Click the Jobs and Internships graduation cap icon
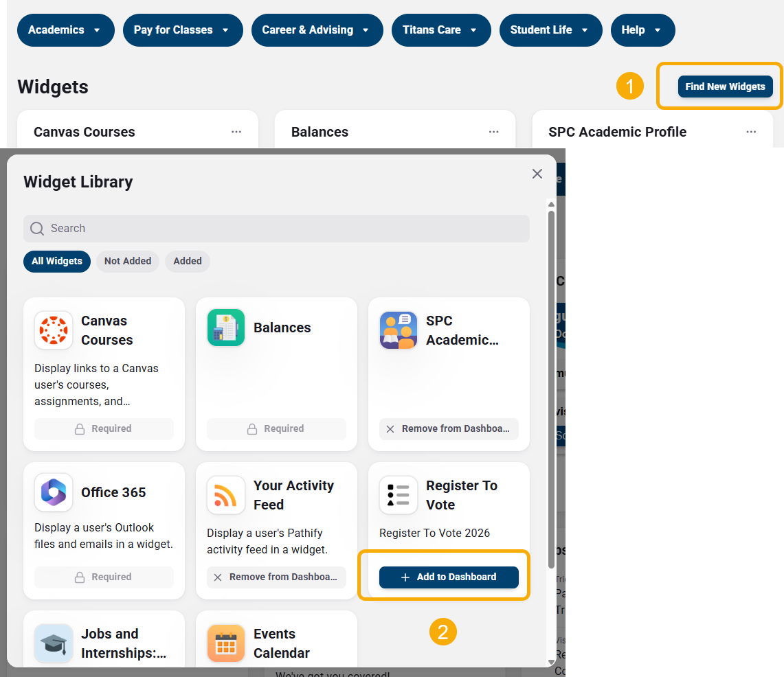The width and height of the screenshot is (784, 677). click(x=54, y=643)
